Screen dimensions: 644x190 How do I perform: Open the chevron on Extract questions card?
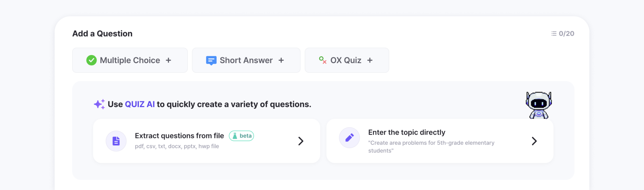[x=301, y=141]
